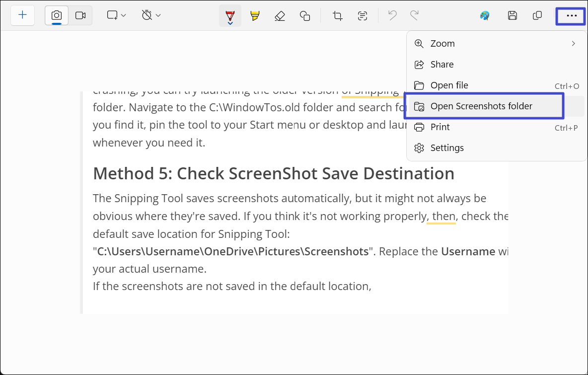
Task: Select the yellow highlighter tool
Action: click(255, 15)
